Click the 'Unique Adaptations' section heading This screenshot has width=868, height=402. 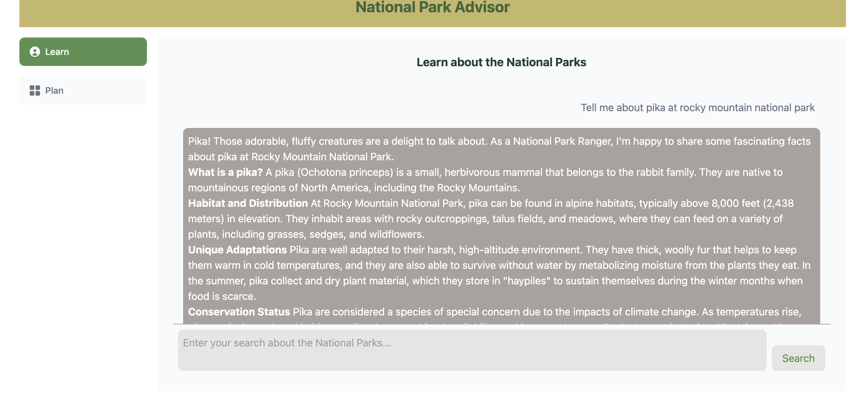[x=237, y=250]
